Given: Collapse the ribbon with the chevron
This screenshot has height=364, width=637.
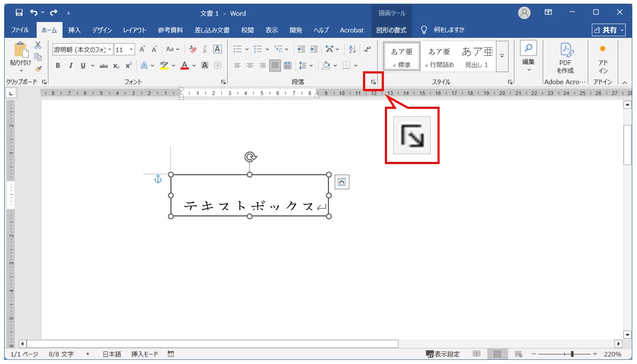Looking at the screenshot, I should click(x=624, y=82).
